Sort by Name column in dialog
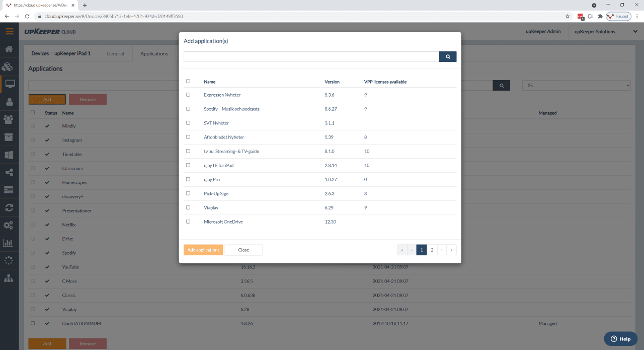The image size is (644, 350). click(209, 82)
